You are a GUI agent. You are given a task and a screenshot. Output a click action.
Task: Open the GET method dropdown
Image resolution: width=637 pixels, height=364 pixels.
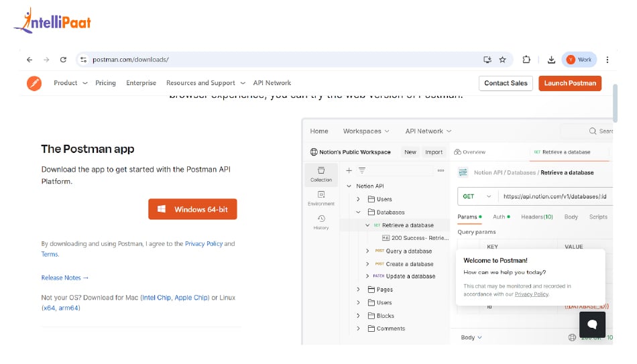[x=477, y=196]
